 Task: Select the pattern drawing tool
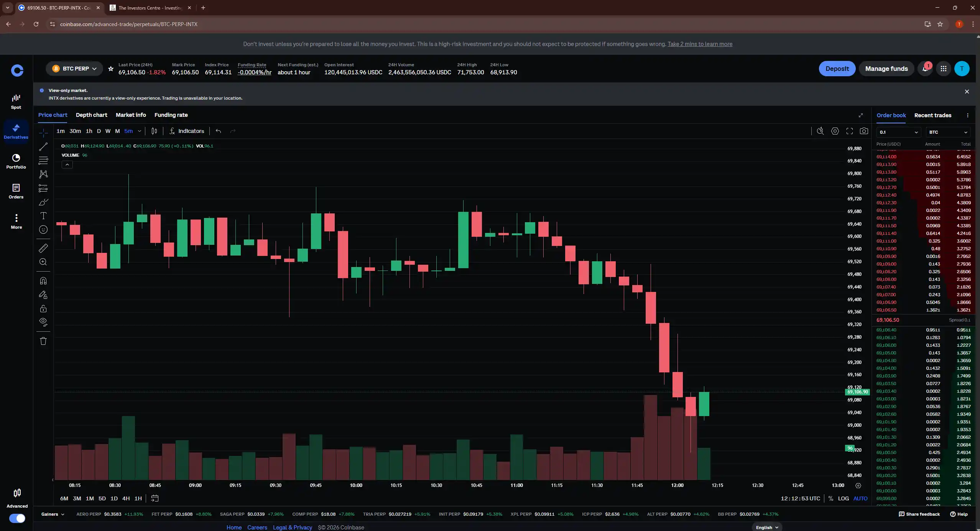(x=43, y=174)
